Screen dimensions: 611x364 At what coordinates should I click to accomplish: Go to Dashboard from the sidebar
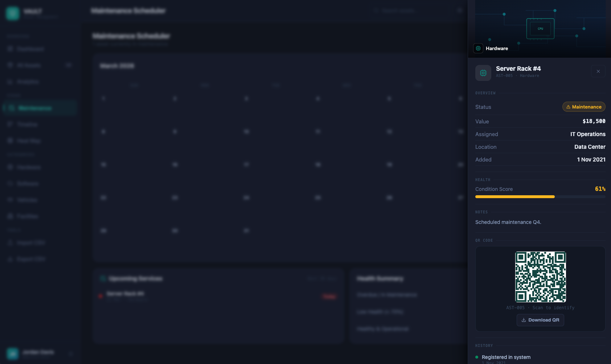(30, 49)
